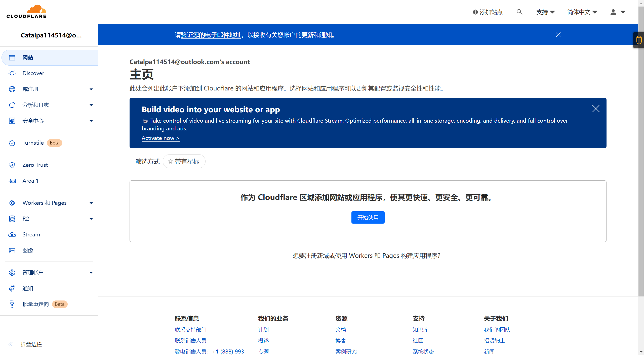Image resolution: width=644 pixels, height=355 pixels.
Task: Select 网站 in the sidebar
Action: [50, 58]
